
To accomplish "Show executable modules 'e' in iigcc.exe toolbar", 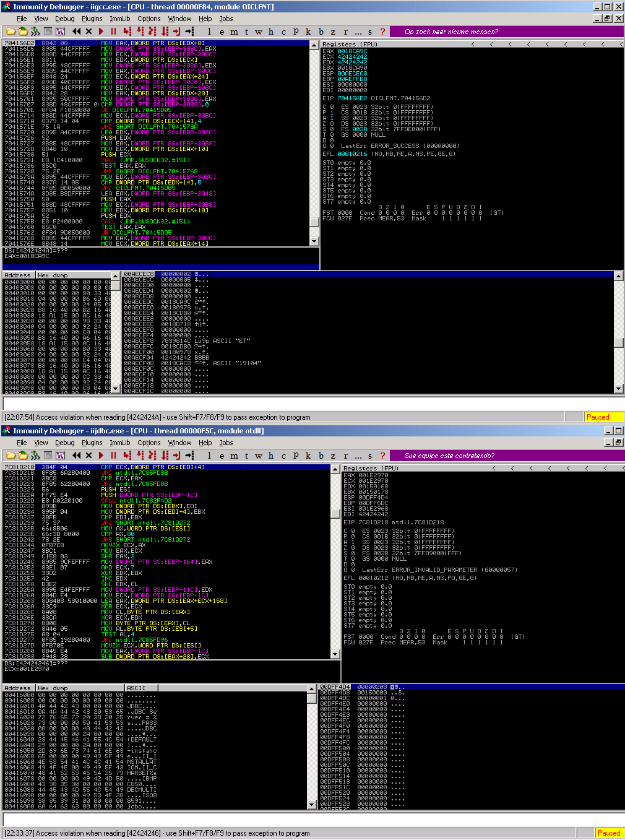I will click(221, 32).
